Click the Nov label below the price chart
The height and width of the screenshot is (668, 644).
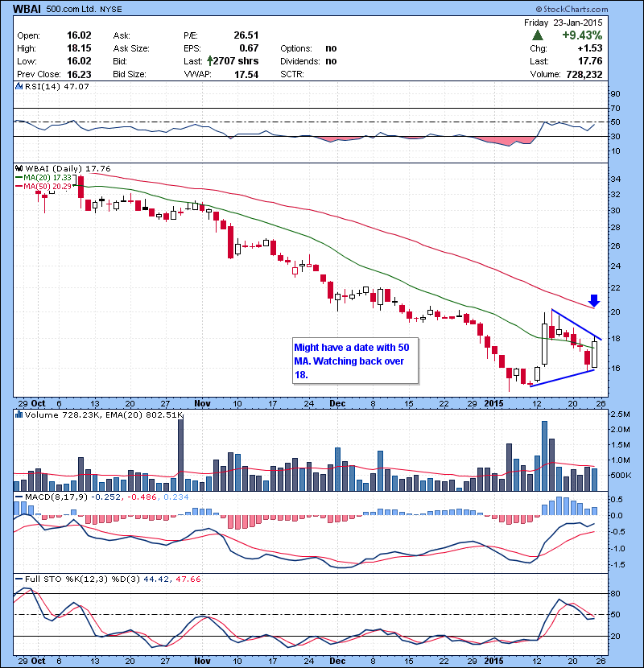(202, 403)
